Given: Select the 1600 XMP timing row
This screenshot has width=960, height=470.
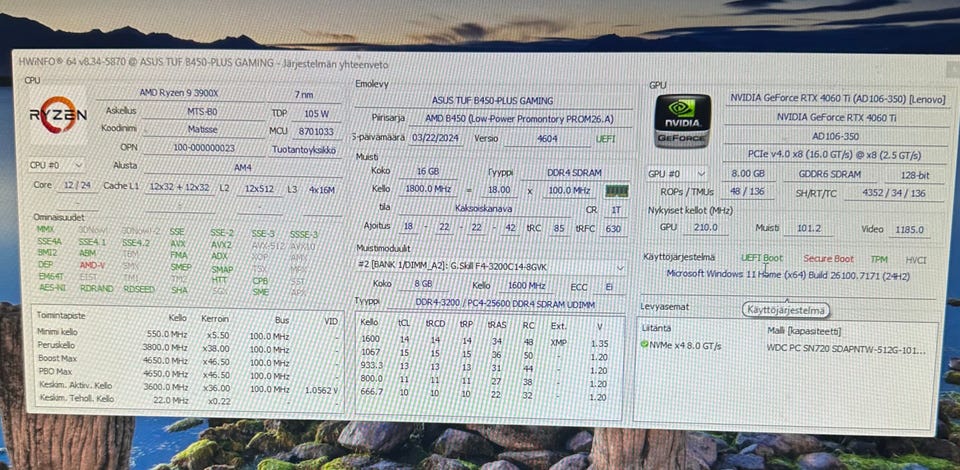Looking at the screenshot, I should pyautogui.click(x=489, y=340).
